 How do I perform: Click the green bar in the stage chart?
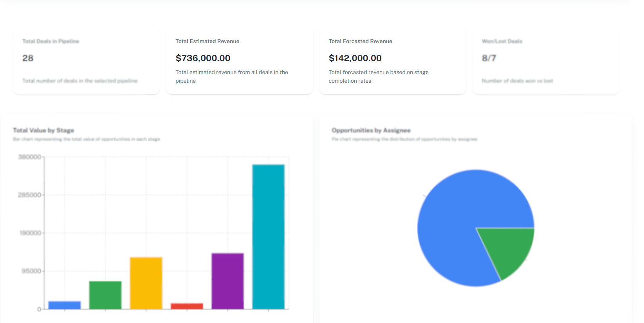pos(105,295)
